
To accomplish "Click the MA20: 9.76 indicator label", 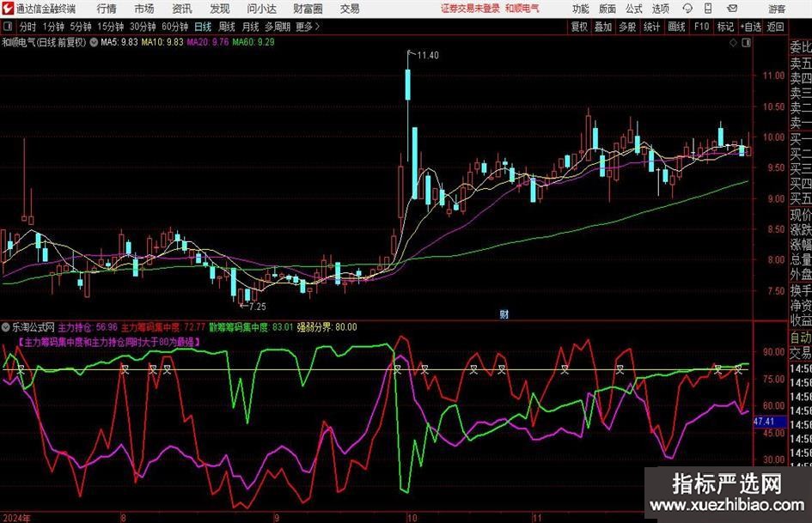I will pos(208,42).
